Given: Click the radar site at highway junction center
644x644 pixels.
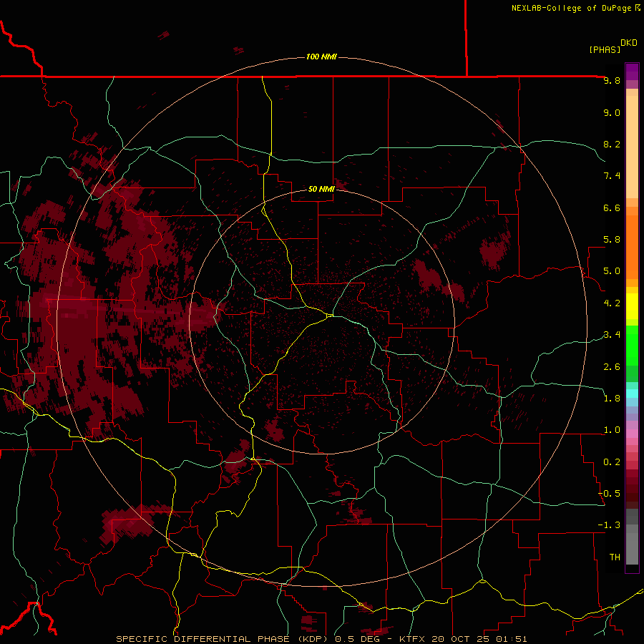Looking at the screenshot, I should [329, 316].
